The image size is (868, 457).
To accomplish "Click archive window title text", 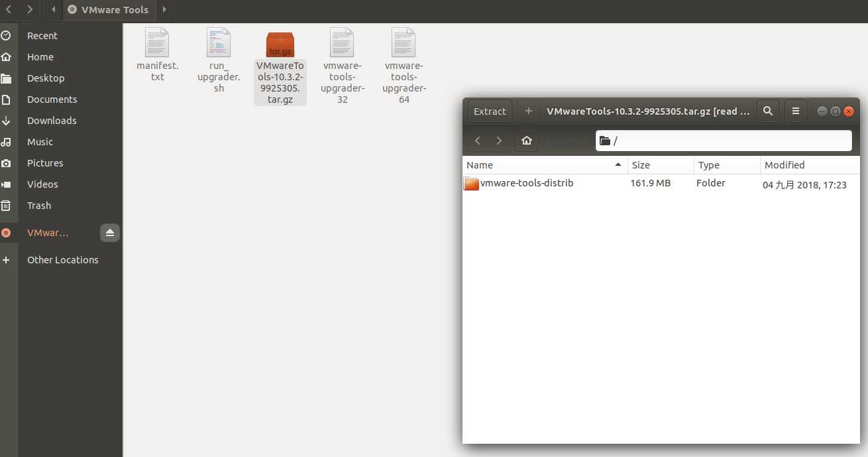I will [648, 111].
